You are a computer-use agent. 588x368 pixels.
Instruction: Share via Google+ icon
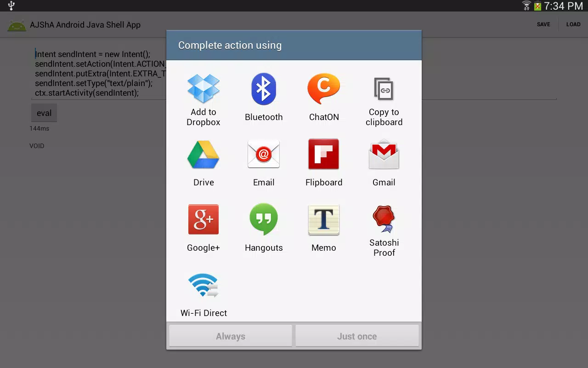(204, 220)
